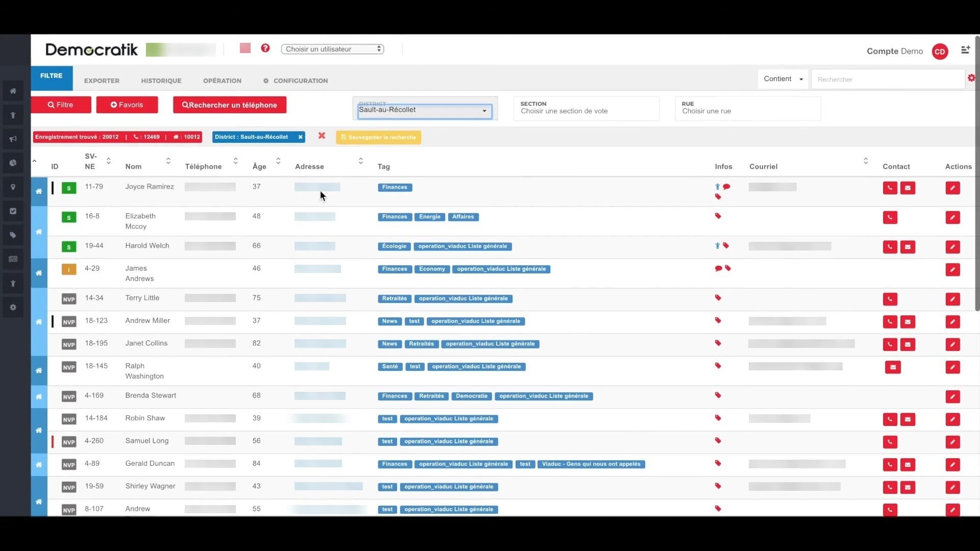Open the pie chart statistics sidebar icon

13,163
